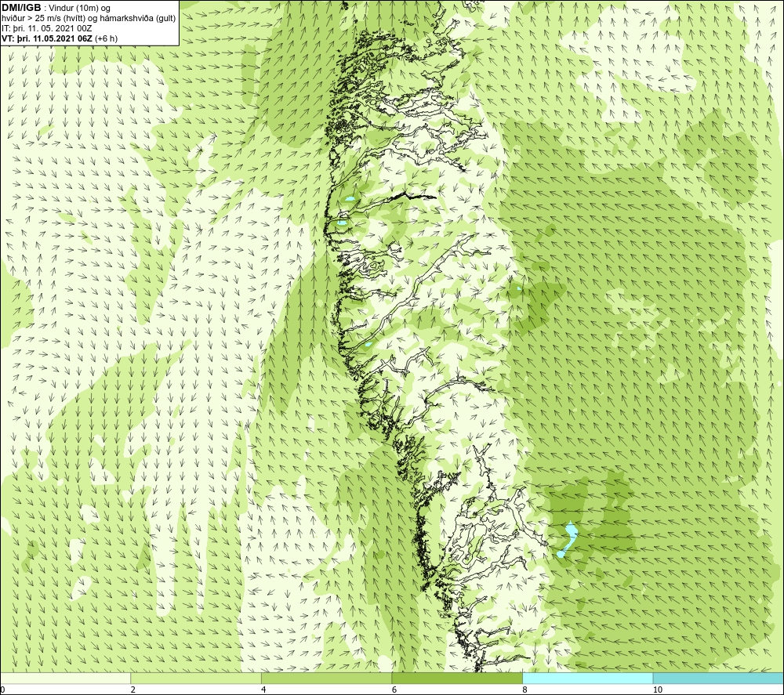Click the 'IT: þri. 11. 05. 2021 00Z' line
The height and width of the screenshot is (695, 784).
point(46,28)
